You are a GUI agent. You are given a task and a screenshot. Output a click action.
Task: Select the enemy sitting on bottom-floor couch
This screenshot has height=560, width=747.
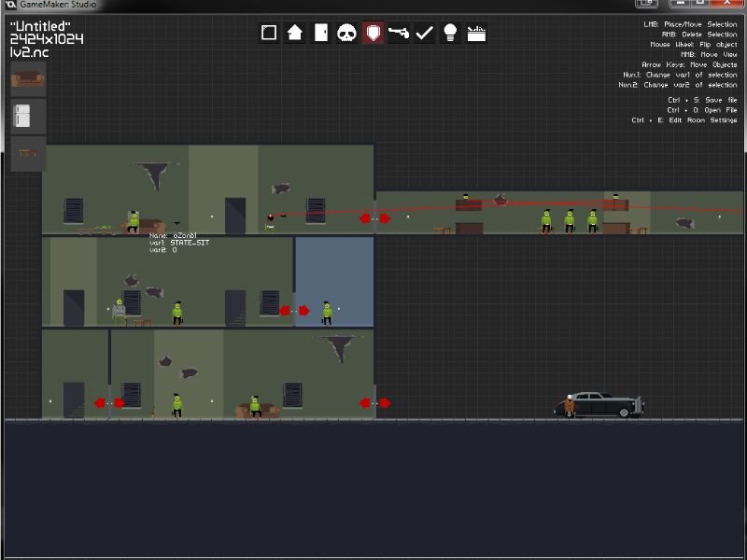(x=255, y=405)
